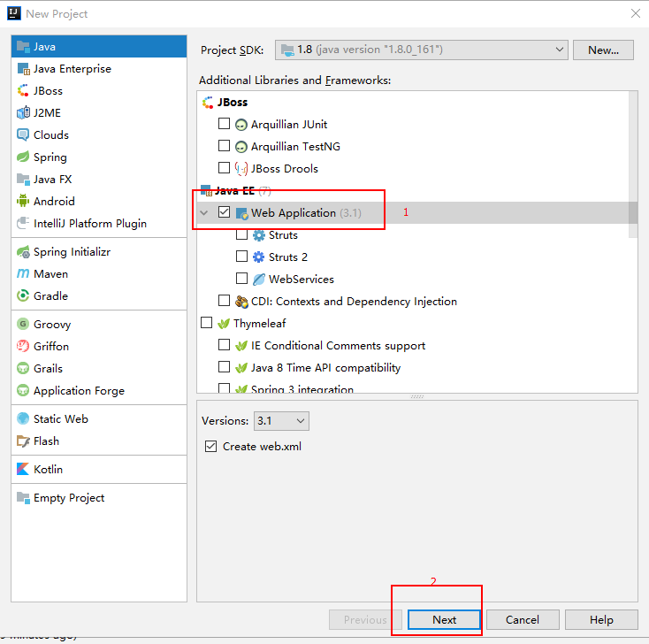Select the Clouds project icon
The image size is (649, 644).
[23, 134]
